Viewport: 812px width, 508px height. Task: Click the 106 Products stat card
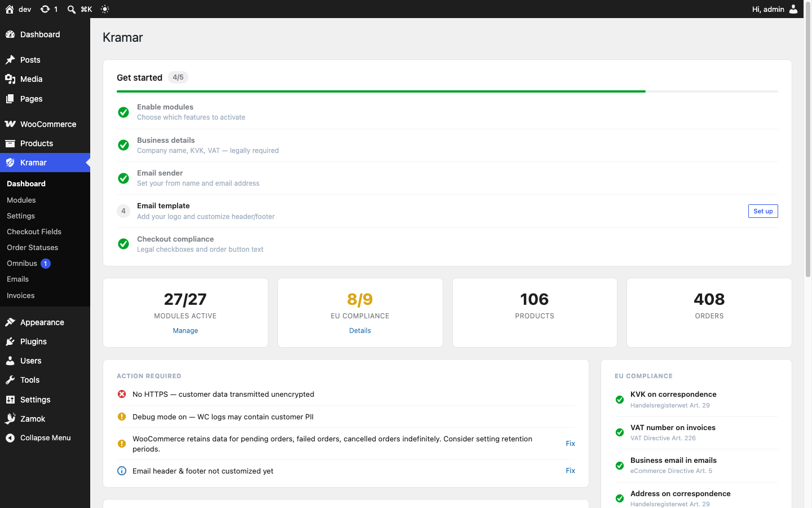coord(535,313)
